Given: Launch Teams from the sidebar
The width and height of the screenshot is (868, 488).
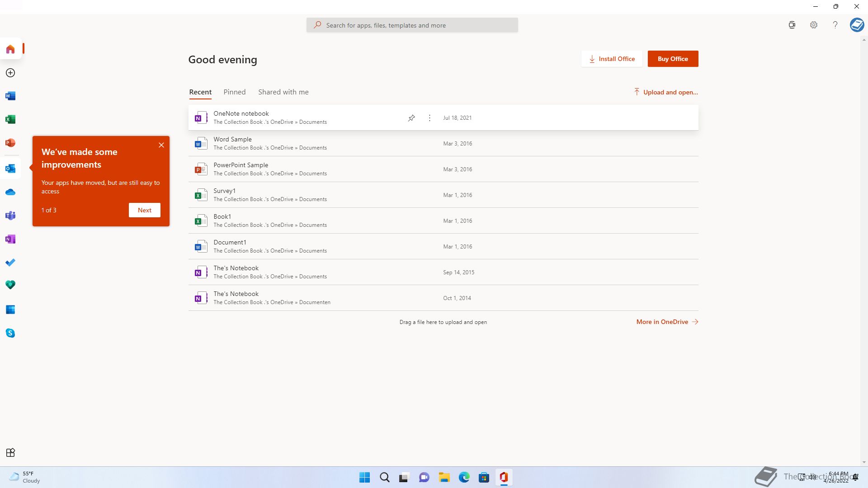Looking at the screenshot, I should [x=10, y=216].
